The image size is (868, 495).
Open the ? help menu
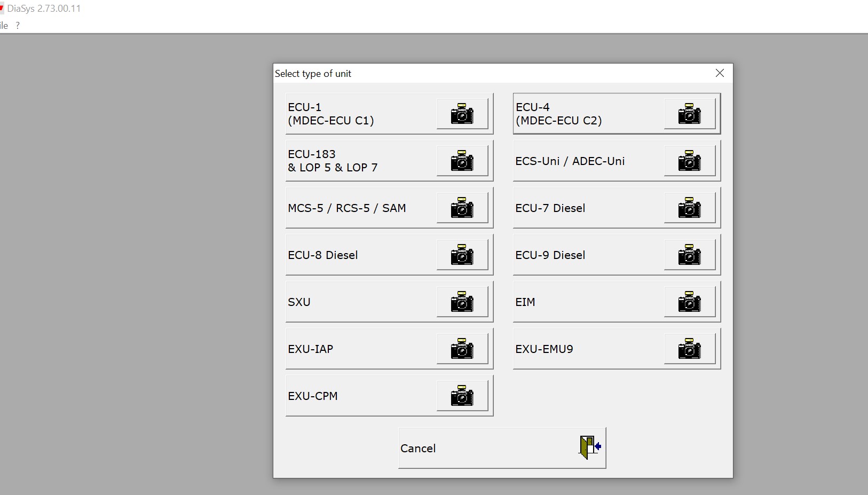click(x=18, y=25)
